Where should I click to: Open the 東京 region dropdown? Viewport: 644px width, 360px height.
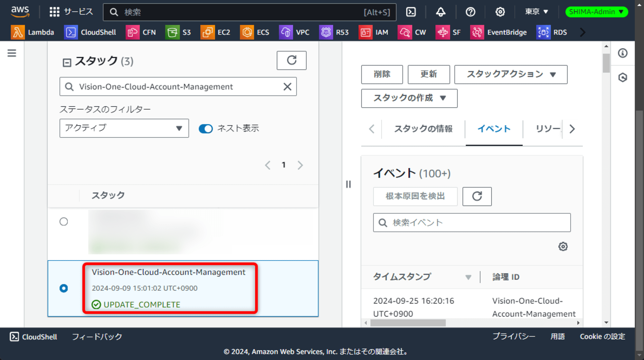536,12
